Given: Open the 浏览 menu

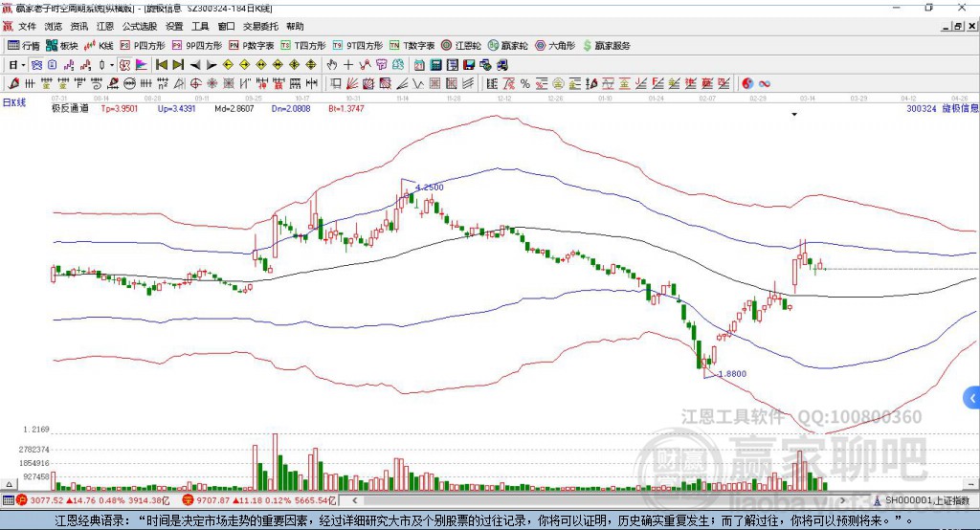Looking at the screenshot, I should (x=54, y=26).
